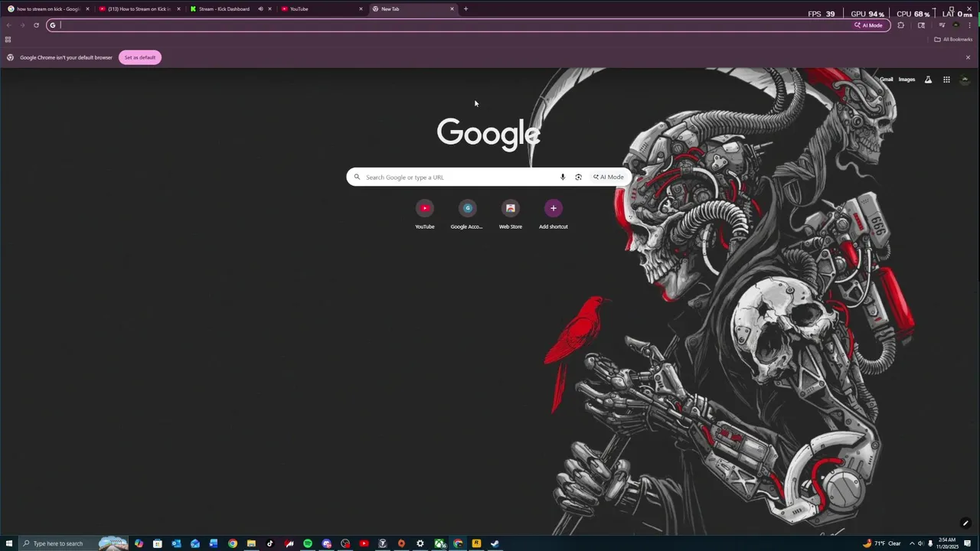The image size is (980, 551).
Task: Switch to the YouTube tab
Action: click(x=320, y=9)
